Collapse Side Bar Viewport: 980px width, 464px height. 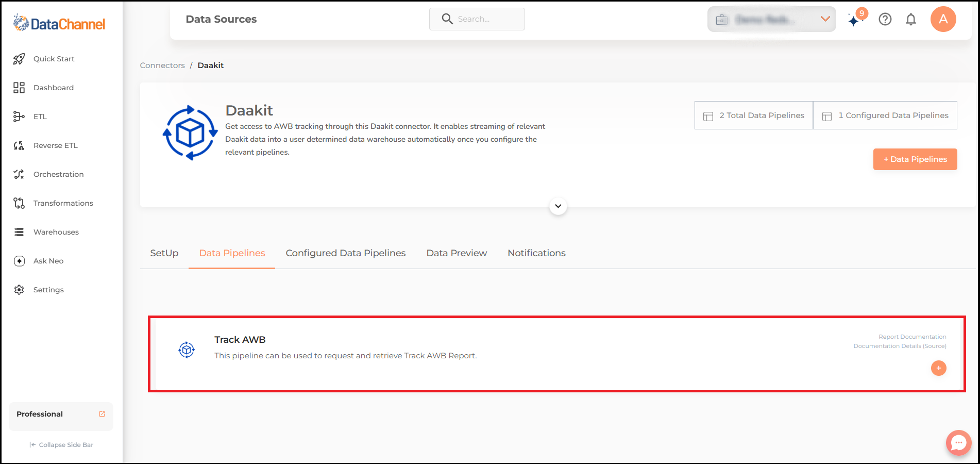[x=61, y=445]
